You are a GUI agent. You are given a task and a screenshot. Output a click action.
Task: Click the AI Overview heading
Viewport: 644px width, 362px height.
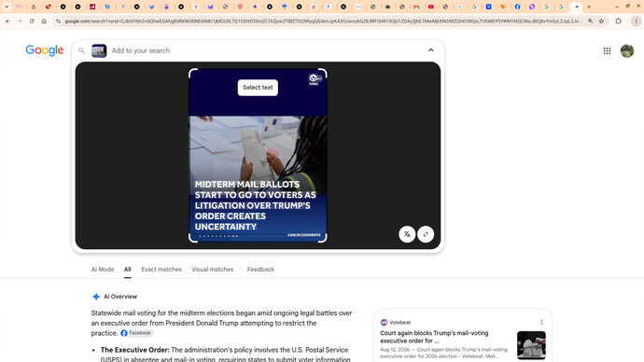click(x=119, y=297)
